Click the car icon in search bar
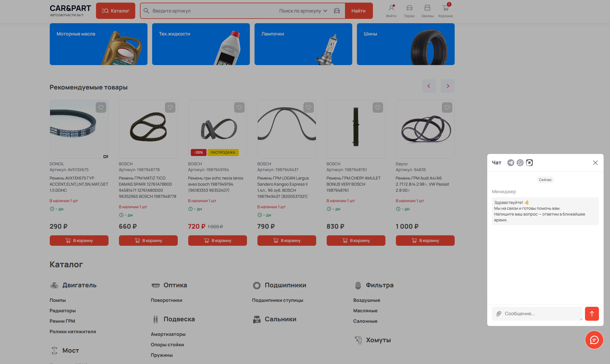610x364 pixels. point(337,11)
